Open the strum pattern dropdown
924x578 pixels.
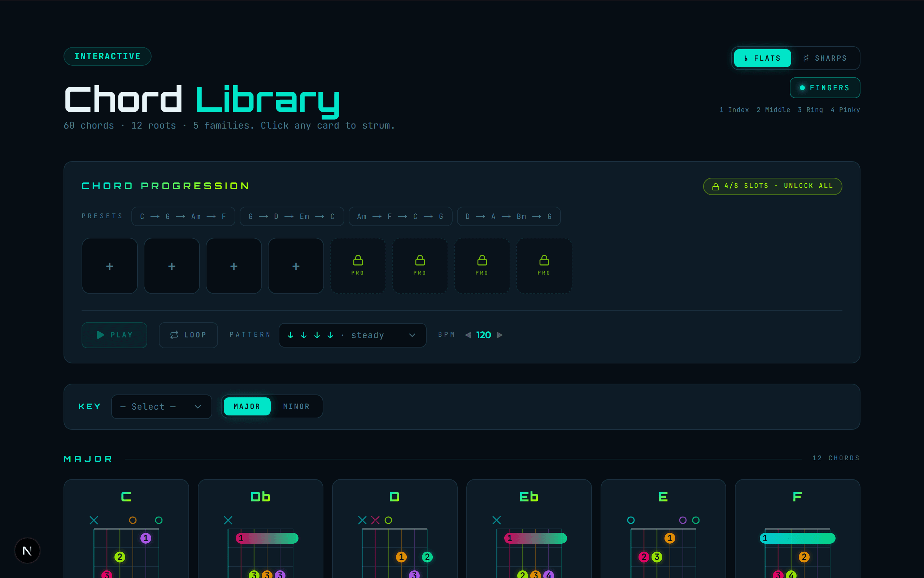[352, 335]
